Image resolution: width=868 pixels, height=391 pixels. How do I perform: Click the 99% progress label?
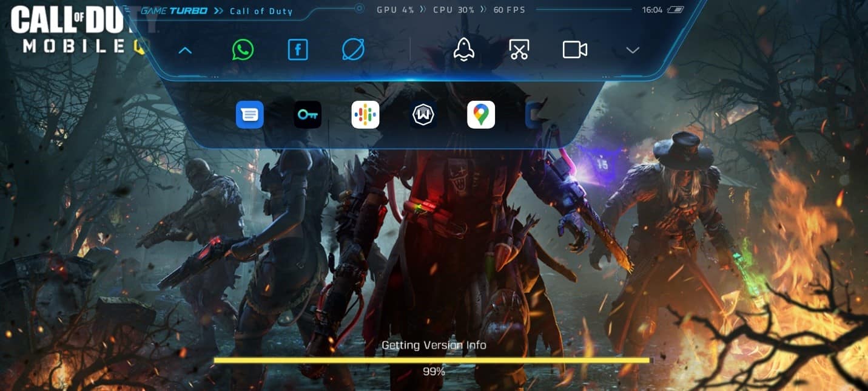pos(434,371)
